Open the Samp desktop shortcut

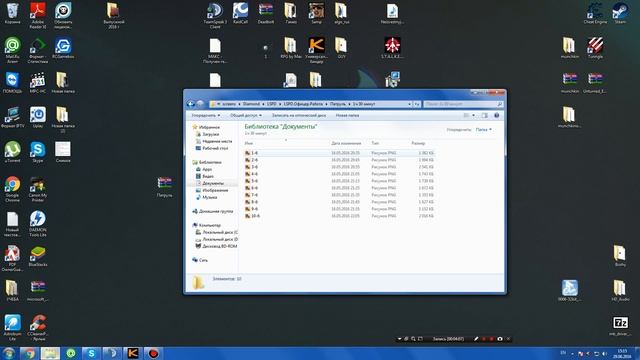pos(316,13)
